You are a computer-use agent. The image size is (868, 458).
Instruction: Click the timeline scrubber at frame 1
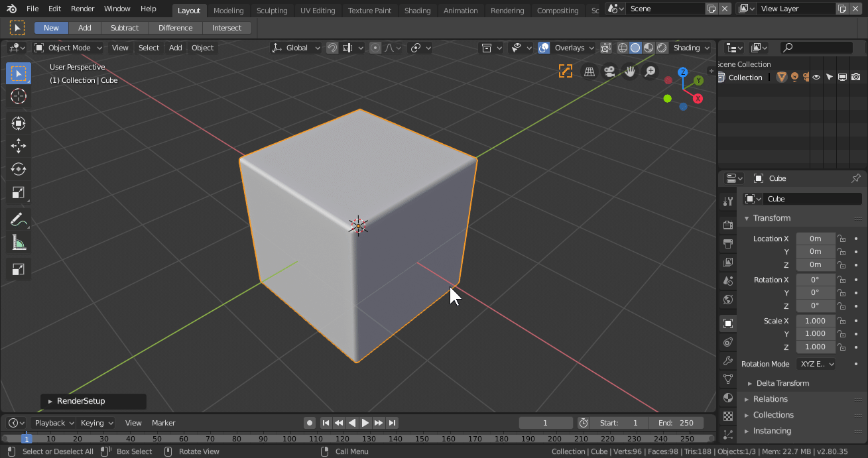27,438
